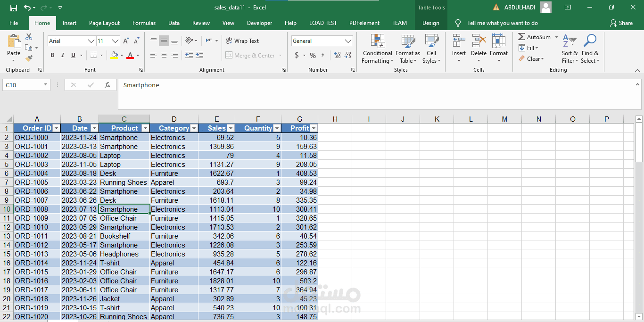Viewport: 644px width, 322px height.
Task: Open the Sales column filter dropdown
Action: pos(231,128)
